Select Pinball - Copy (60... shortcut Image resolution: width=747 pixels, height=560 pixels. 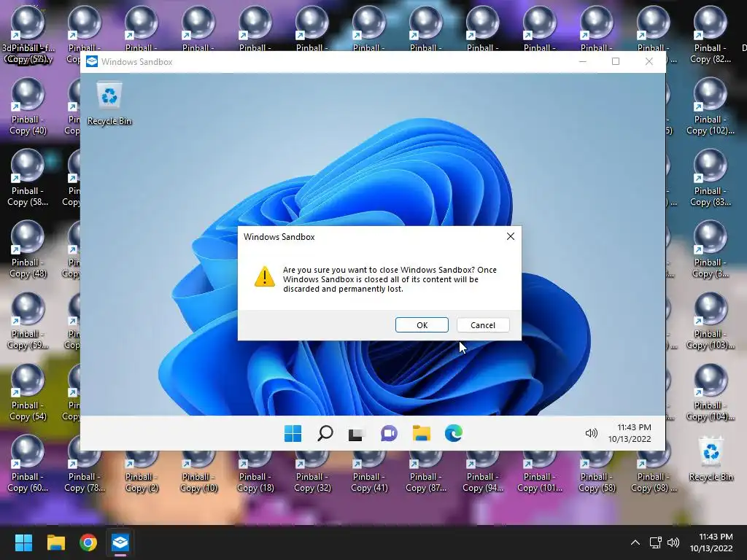(x=28, y=464)
